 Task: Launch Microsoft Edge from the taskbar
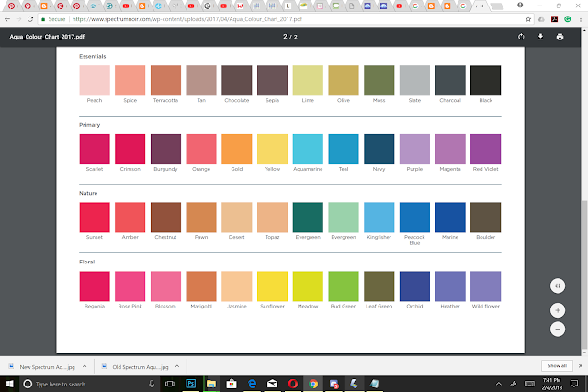[253, 384]
